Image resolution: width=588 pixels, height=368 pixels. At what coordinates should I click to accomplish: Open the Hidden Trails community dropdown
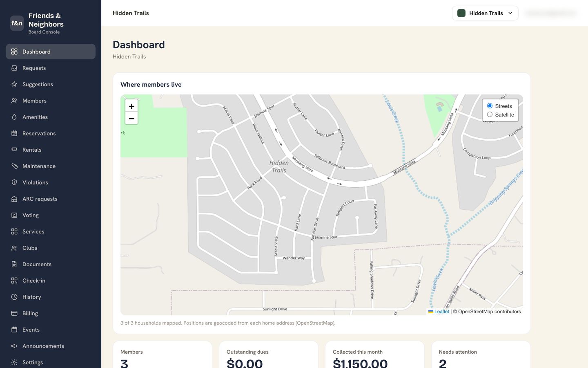coord(485,13)
